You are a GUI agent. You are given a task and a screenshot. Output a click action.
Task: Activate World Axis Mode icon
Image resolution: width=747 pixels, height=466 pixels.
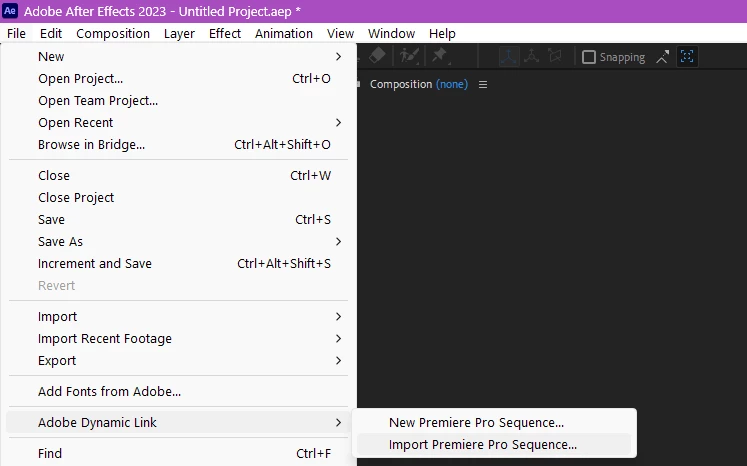[532, 57]
